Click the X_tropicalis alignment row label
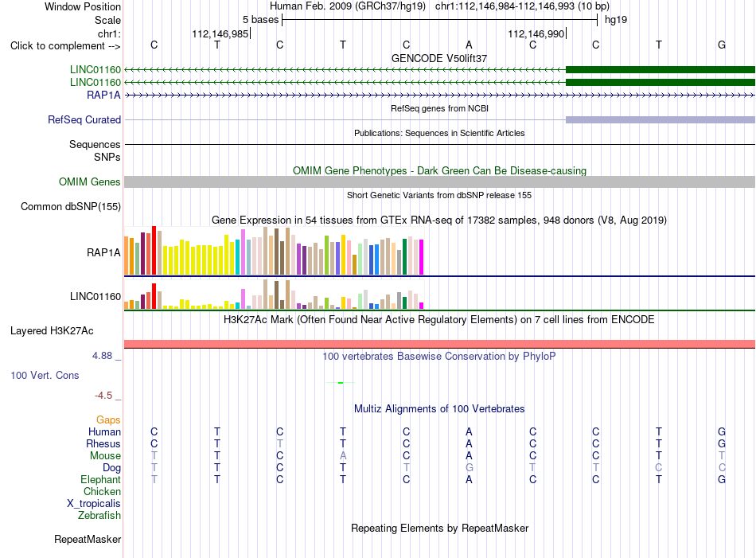This screenshot has height=558, width=756. [94, 504]
